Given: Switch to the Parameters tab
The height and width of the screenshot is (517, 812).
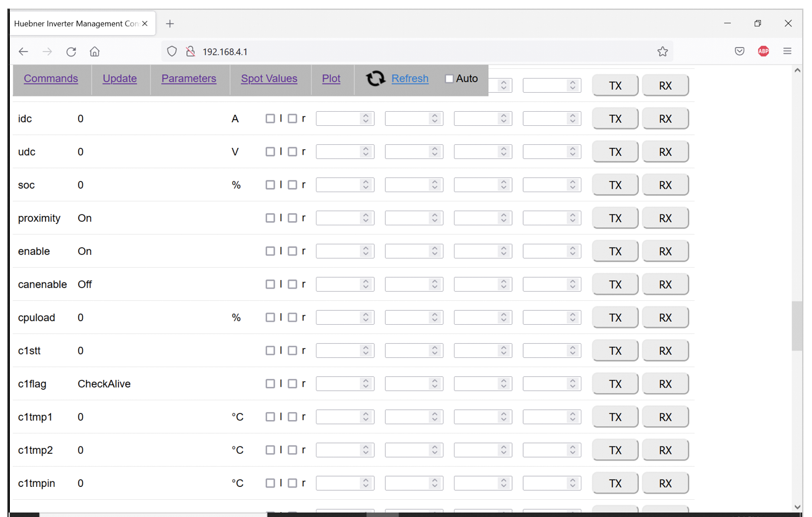Looking at the screenshot, I should pyautogui.click(x=189, y=79).
